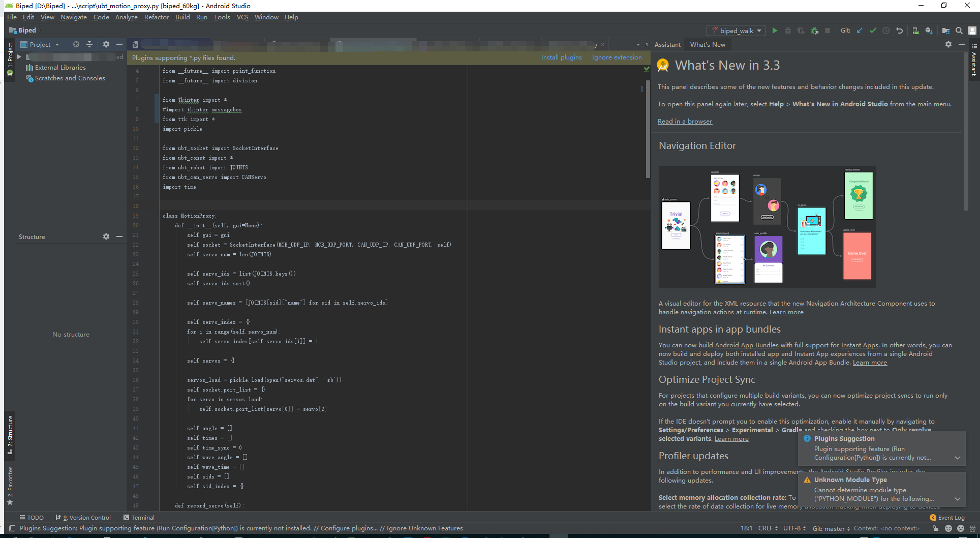Screen dimensions: 980x538
Task: Run the biped_walk configuration
Action: click(x=775, y=31)
